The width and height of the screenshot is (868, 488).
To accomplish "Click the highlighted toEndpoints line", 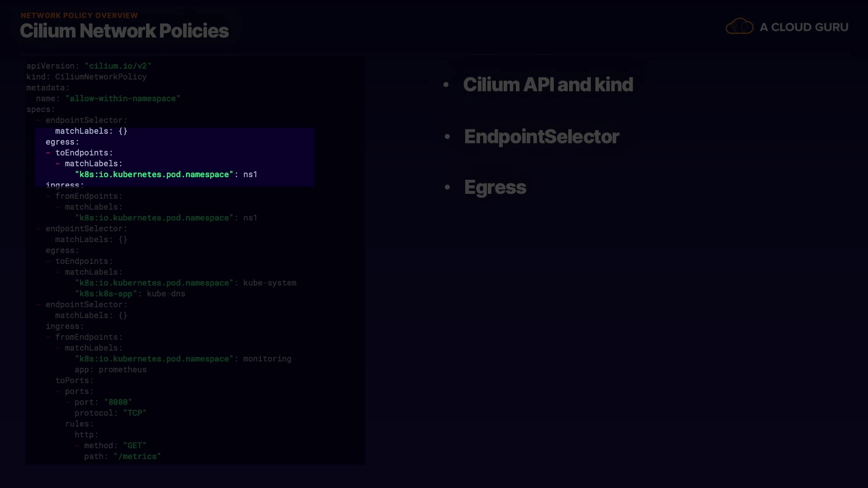I will click(84, 153).
